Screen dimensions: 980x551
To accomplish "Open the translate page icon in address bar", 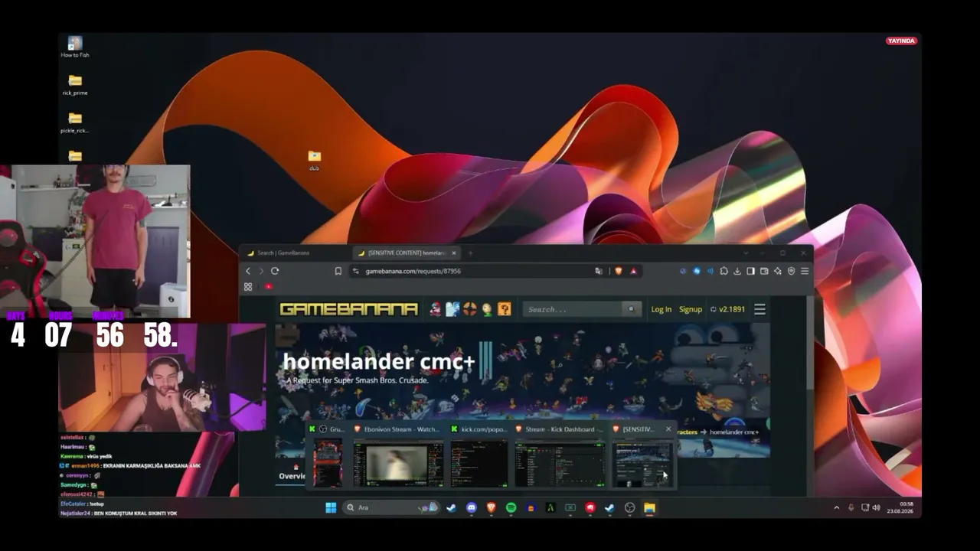I will click(x=599, y=271).
